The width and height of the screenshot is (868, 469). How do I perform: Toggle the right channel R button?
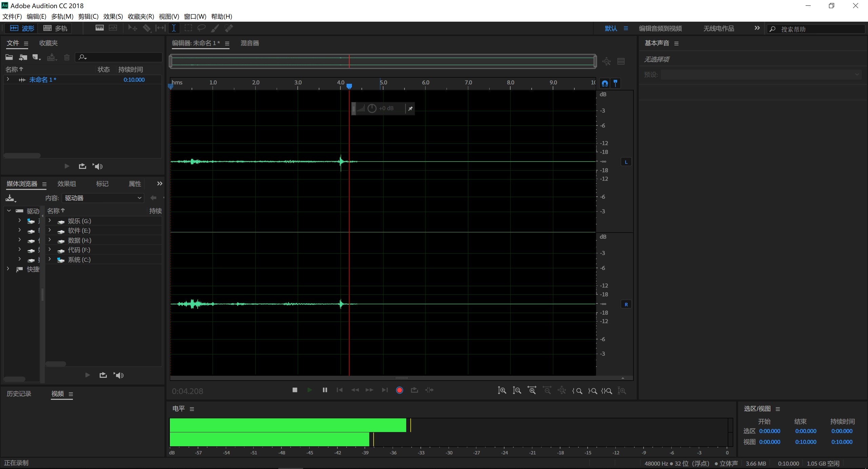pyautogui.click(x=626, y=305)
